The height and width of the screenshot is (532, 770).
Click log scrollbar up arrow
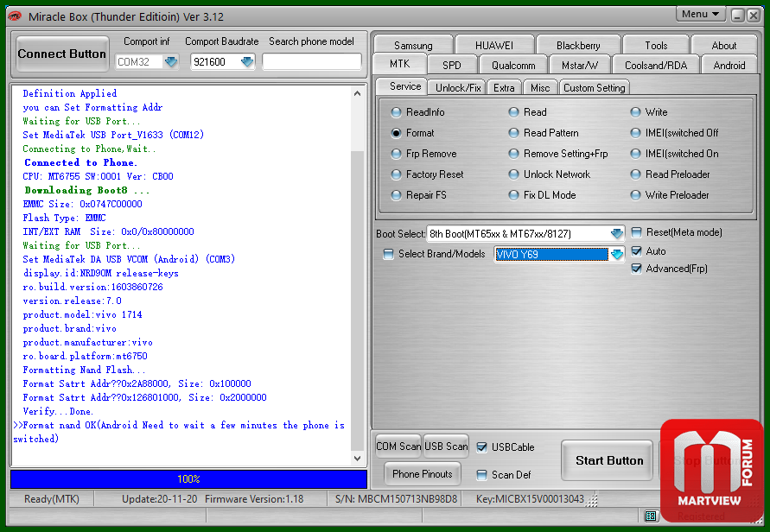tap(358, 93)
